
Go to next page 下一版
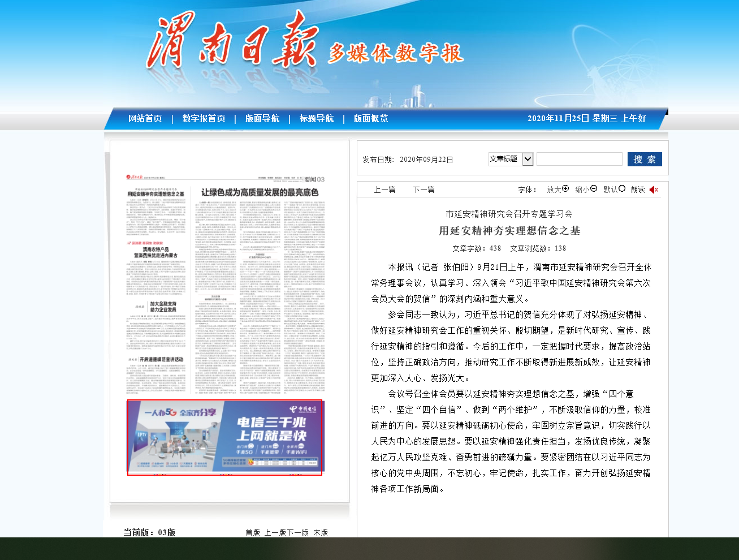pyautogui.click(x=298, y=532)
